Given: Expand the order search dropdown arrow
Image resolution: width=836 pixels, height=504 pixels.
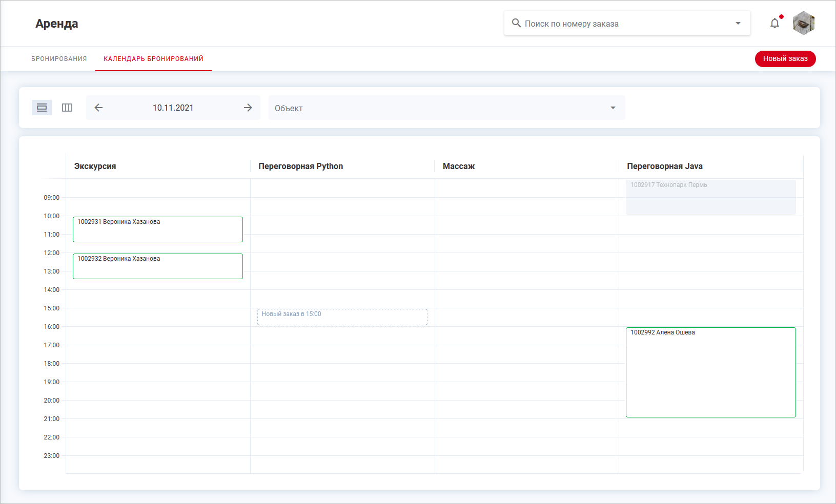Looking at the screenshot, I should pyautogui.click(x=738, y=24).
